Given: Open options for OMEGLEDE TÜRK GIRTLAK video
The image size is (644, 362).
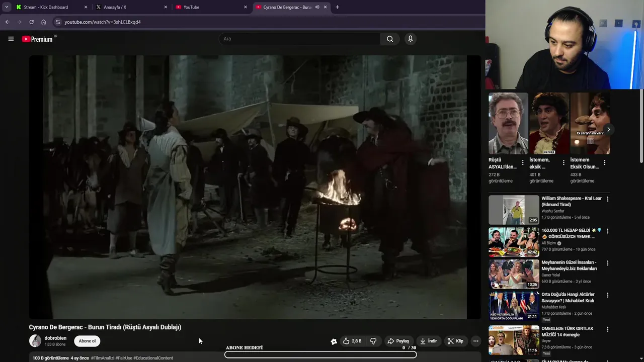Looking at the screenshot, I should coord(607,329).
